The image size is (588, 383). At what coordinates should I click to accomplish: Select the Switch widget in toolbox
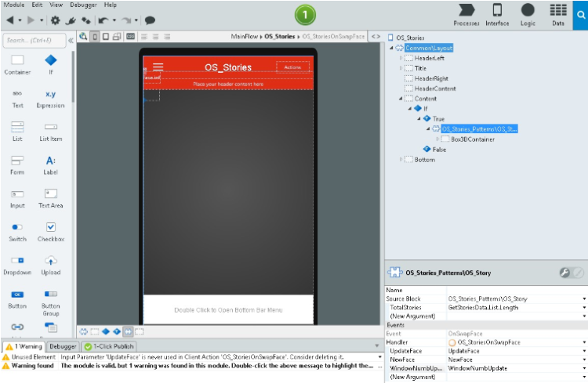pyautogui.click(x=17, y=231)
